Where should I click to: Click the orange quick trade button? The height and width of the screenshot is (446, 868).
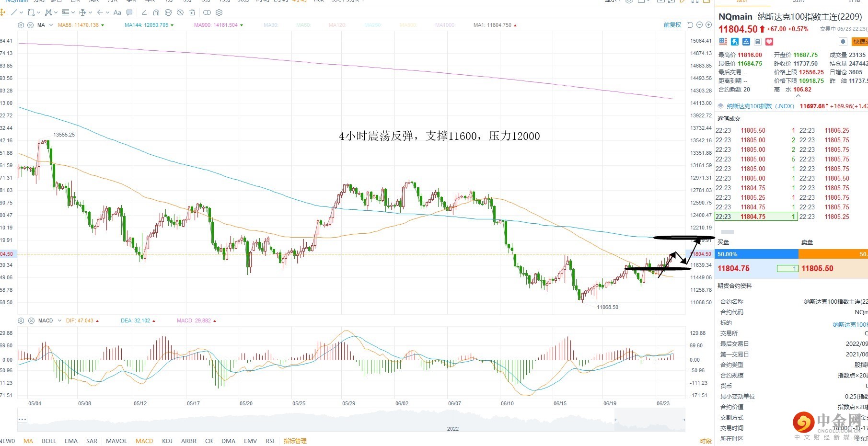click(x=860, y=42)
